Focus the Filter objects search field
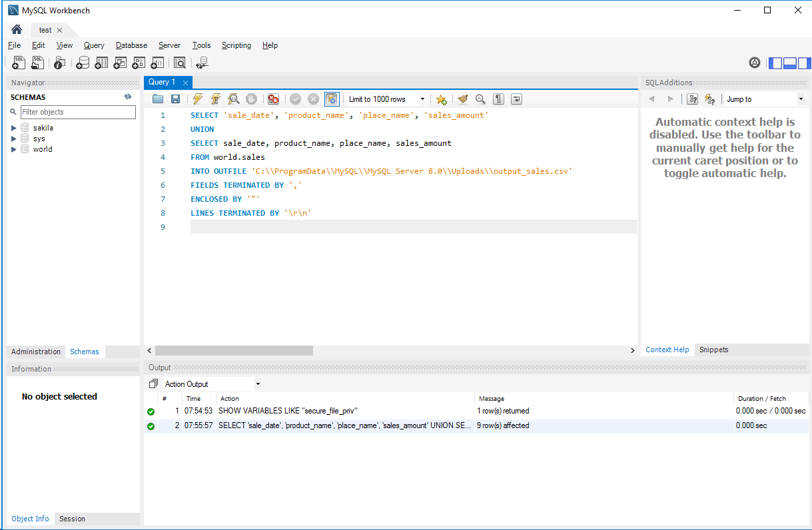812x530 pixels. tap(78, 112)
